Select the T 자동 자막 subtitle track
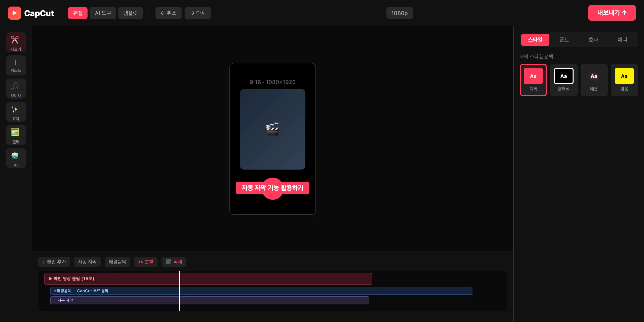Screen dimensions: 644x322 (x=210, y=300)
